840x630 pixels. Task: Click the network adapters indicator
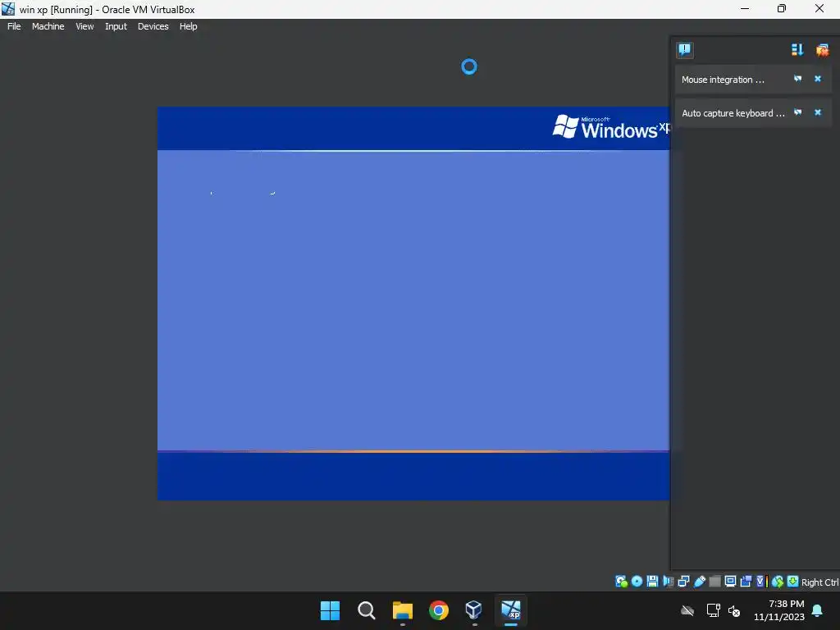pos(683,582)
